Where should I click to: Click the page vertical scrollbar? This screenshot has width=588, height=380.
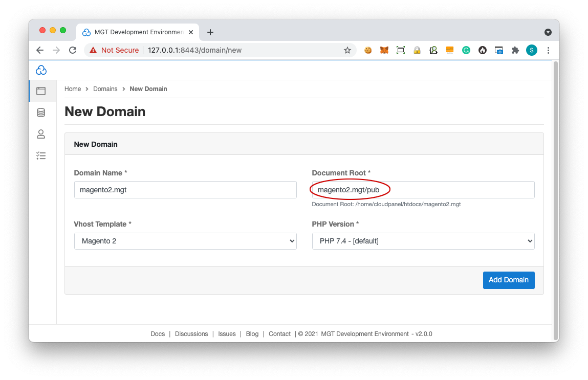pos(556,200)
